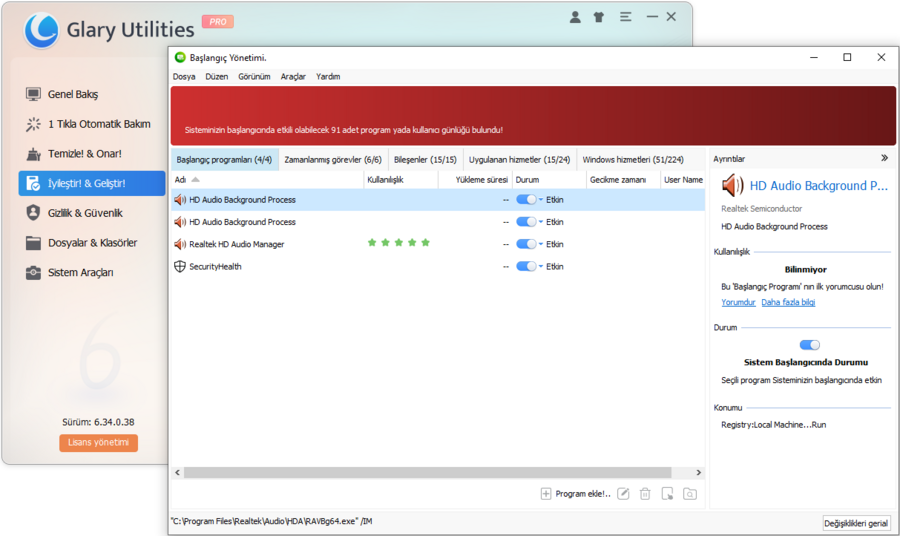Open the hamburger menu in Glary Utilities
Image resolution: width=900 pixels, height=536 pixels.
(626, 17)
